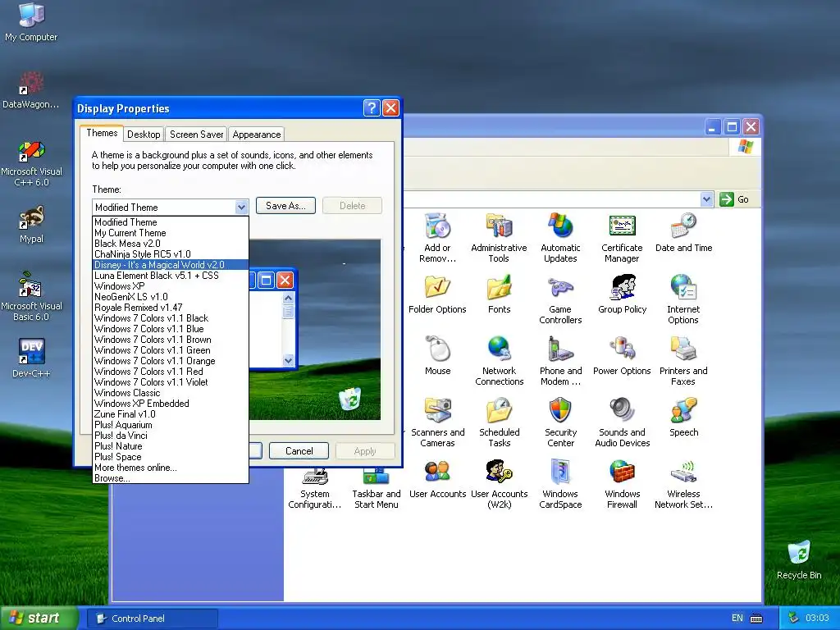Choose Zune Final v1.0 theme
Image resolution: width=840 pixels, height=630 pixels.
(171, 414)
